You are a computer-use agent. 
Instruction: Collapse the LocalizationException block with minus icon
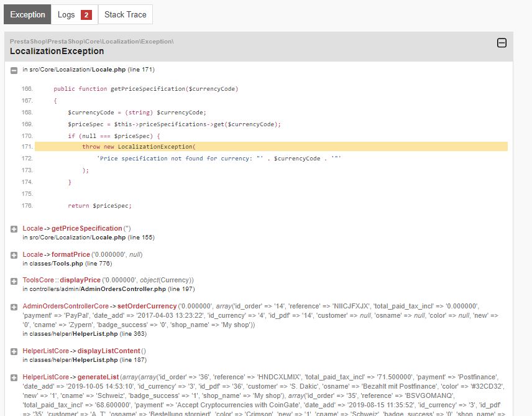[x=502, y=43]
